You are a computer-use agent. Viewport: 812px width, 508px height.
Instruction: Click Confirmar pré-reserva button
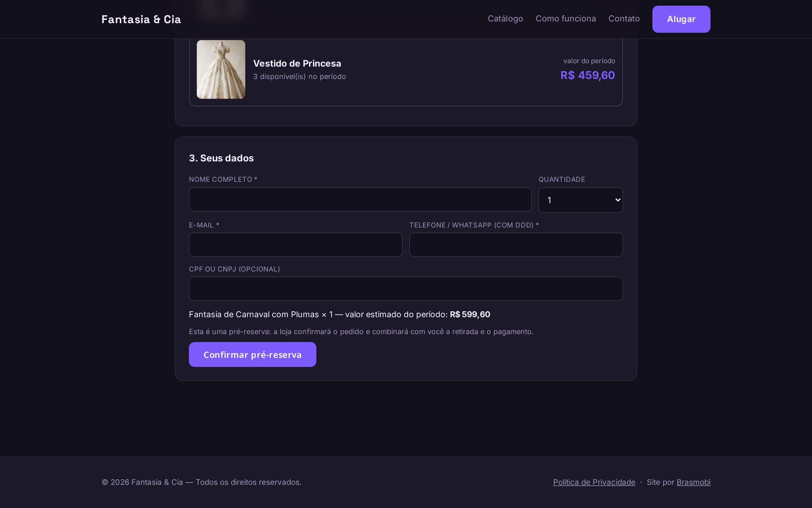coord(252,354)
